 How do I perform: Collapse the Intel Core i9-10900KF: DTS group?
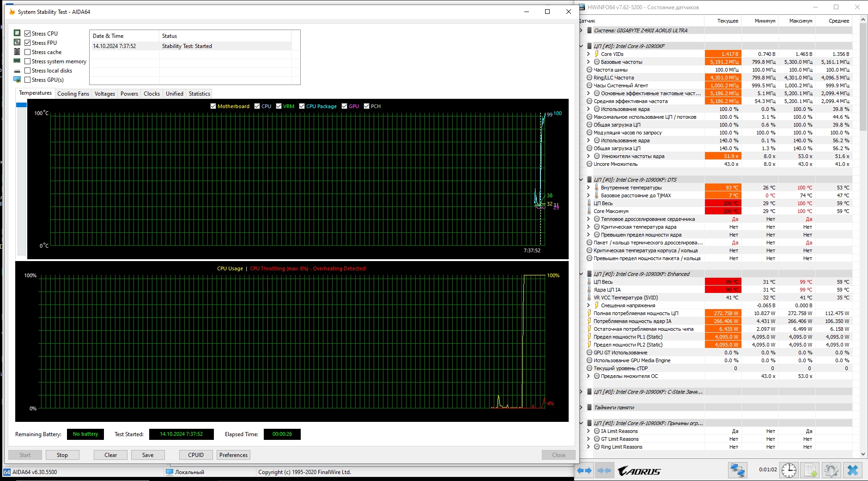coord(581,180)
